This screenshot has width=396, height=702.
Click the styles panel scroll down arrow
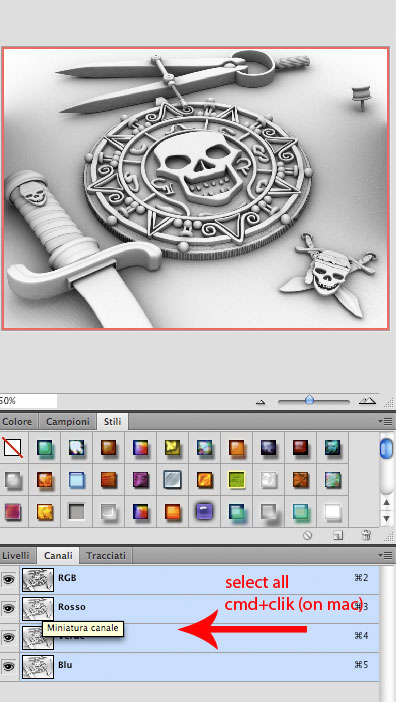(387, 518)
